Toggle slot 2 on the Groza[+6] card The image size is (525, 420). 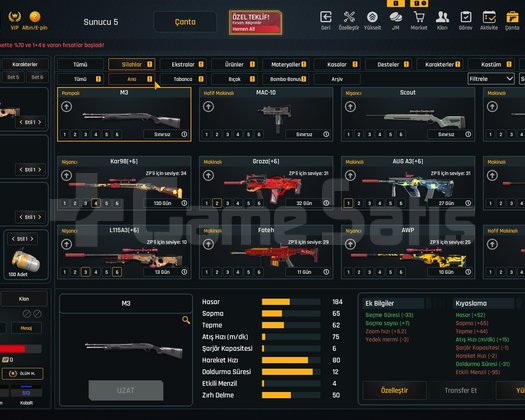coord(217,203)
